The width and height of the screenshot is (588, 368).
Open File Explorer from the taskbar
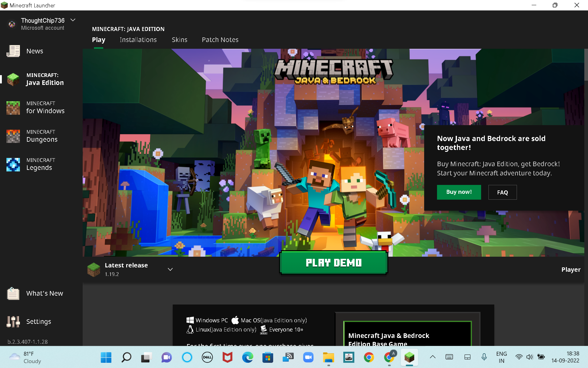point(328,357)
